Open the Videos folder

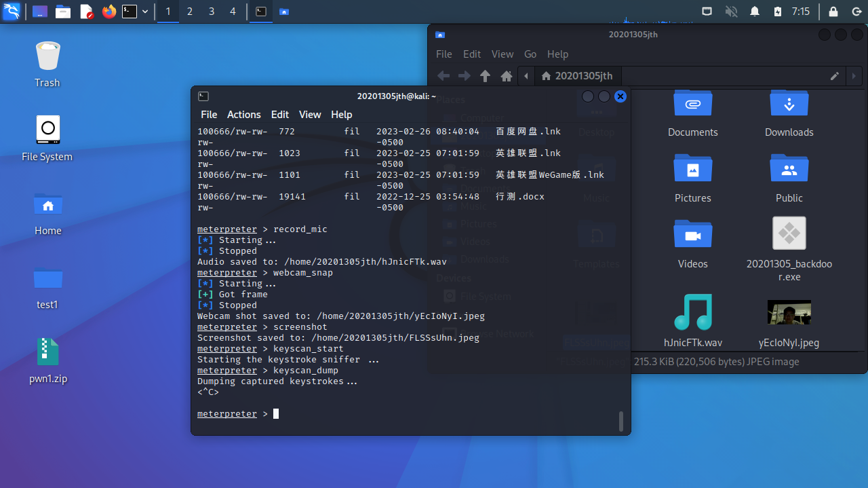(692, 244)
